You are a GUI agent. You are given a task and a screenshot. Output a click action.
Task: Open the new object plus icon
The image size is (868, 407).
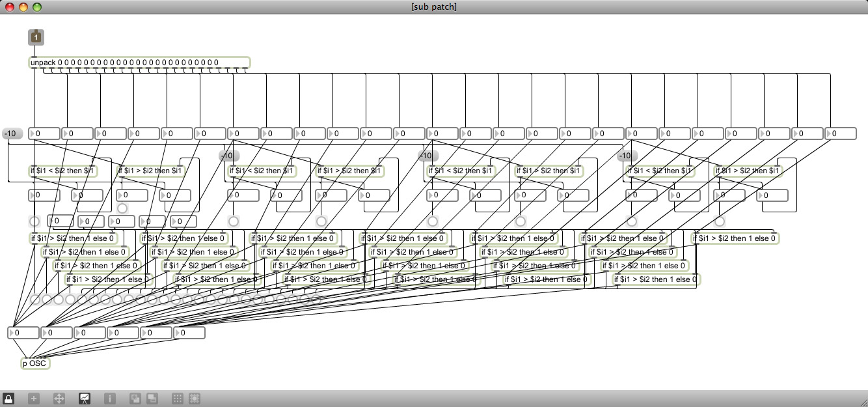[34, 398]
